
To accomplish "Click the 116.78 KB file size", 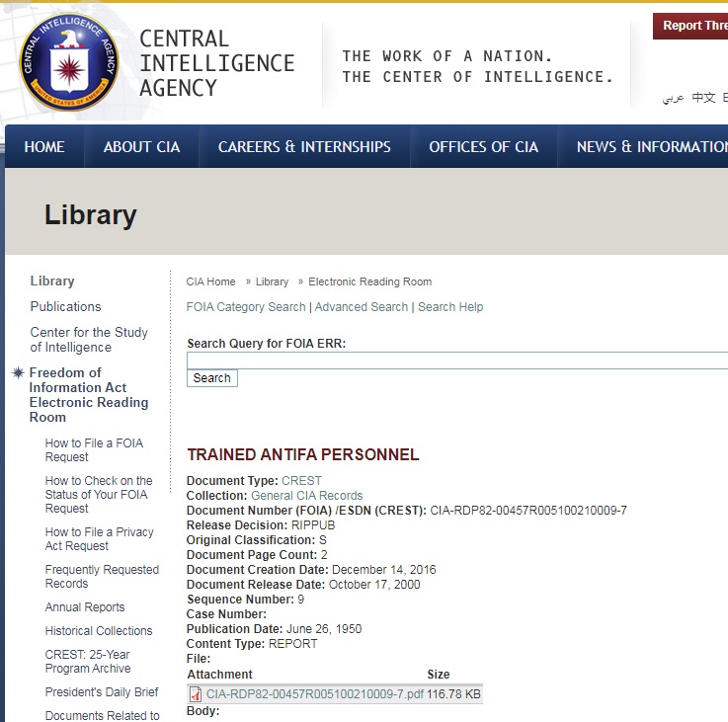I will [453, 694].
